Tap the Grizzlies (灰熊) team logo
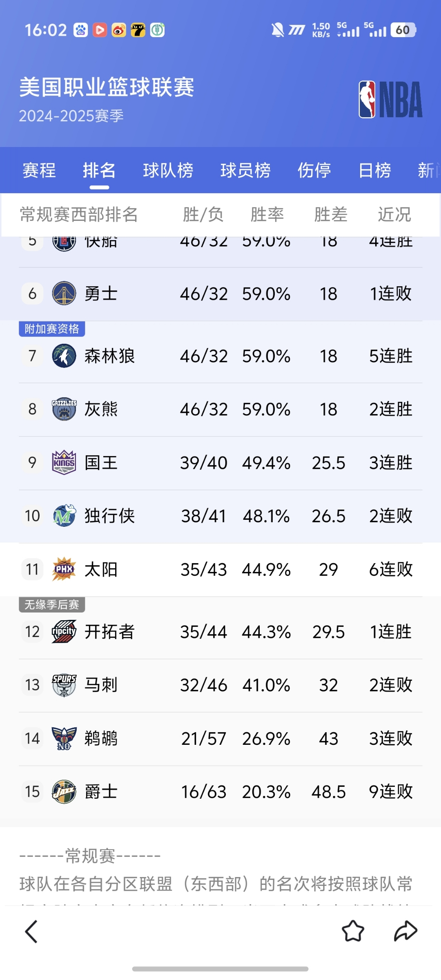441x980 pixels. click(x=63, y=409)
